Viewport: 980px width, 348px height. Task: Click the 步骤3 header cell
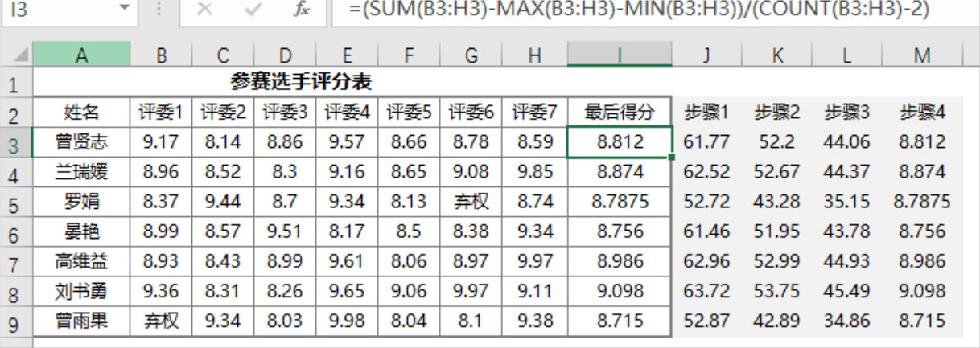(846, 113)
